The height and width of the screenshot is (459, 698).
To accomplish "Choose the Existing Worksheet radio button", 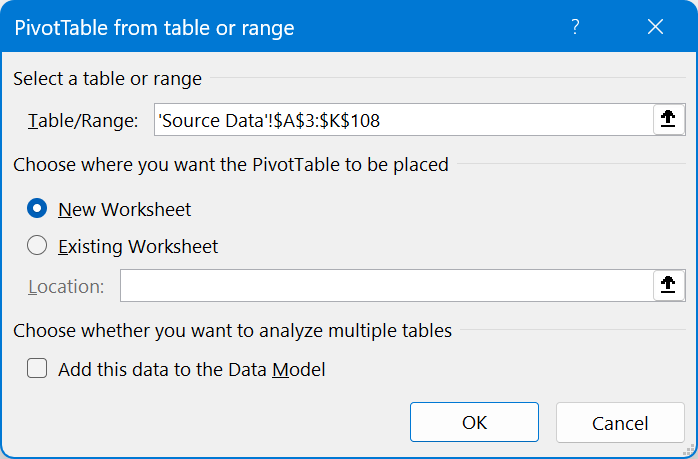I will [38, 245].
